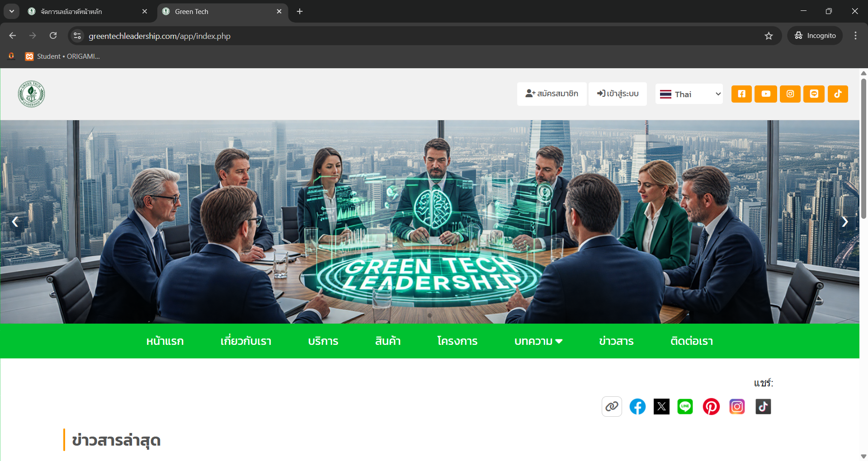
Task: Click the orange TikTok icon in header
Action: [x=838, y=94]
